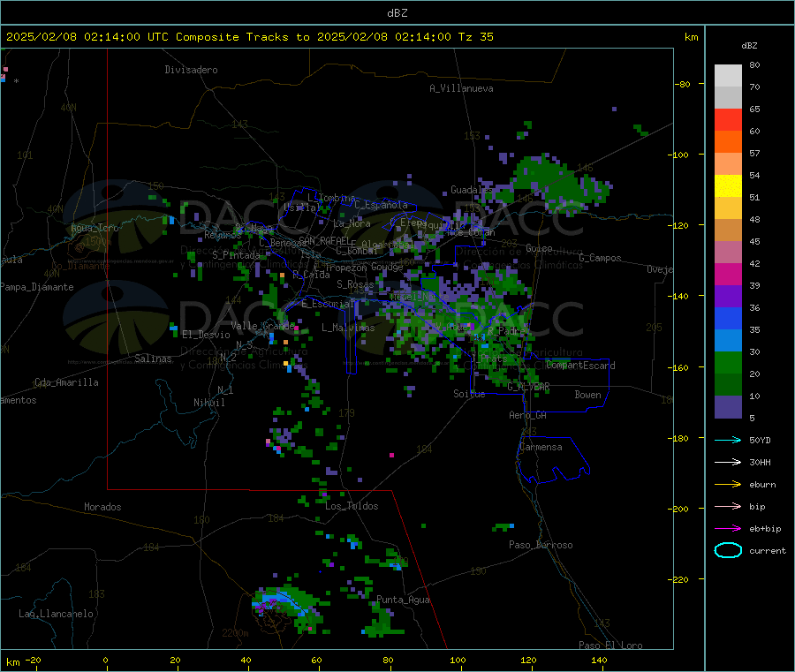Click the Morados location label
The image size is (795, 672).
tap(102, 507)
